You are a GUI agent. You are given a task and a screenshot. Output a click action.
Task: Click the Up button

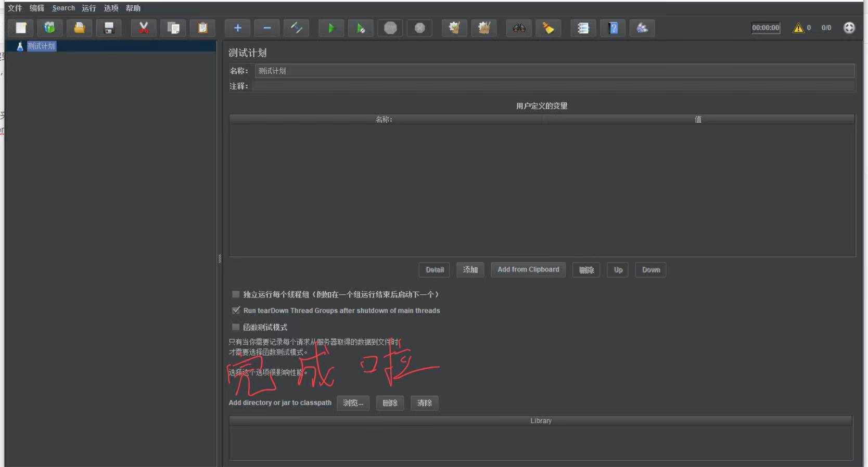(618, 270)
